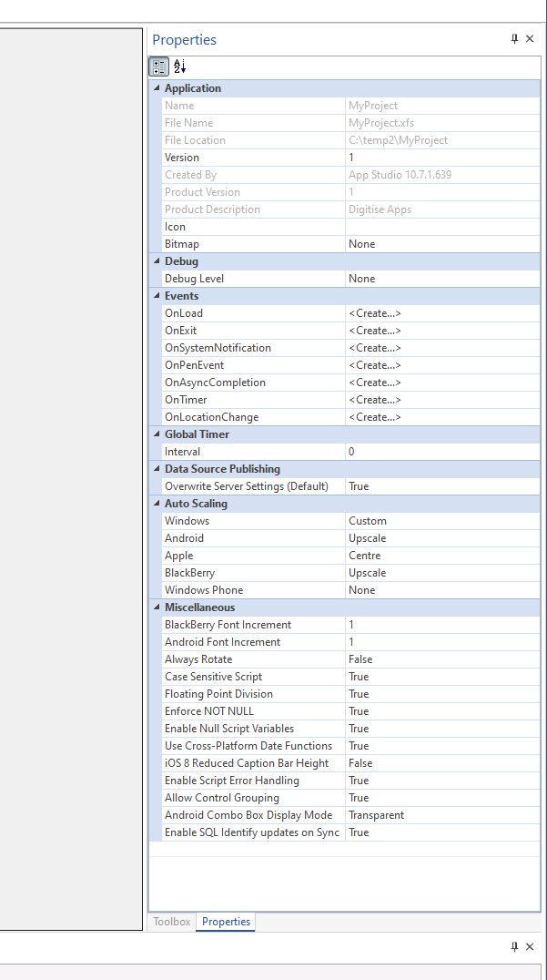Toggle Case Sensitive Script value
Screen dimensions: 547x980
click(x=442, y=677)
